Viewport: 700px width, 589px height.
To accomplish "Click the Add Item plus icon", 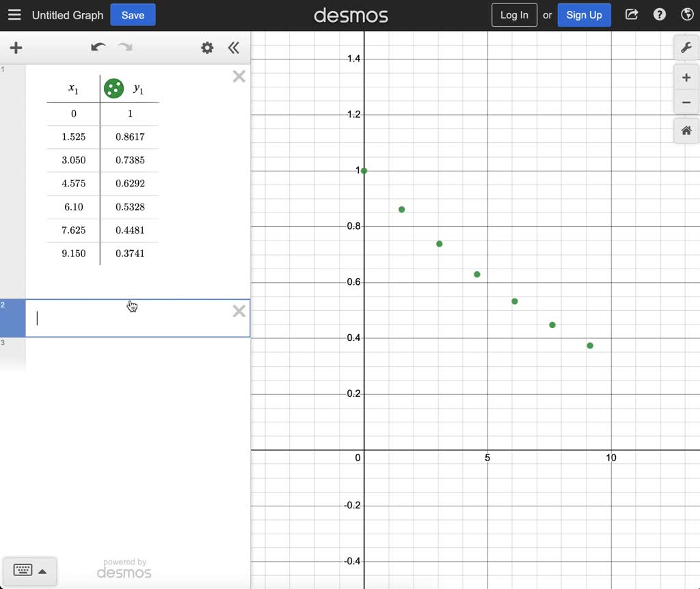I will coord(16,48).
